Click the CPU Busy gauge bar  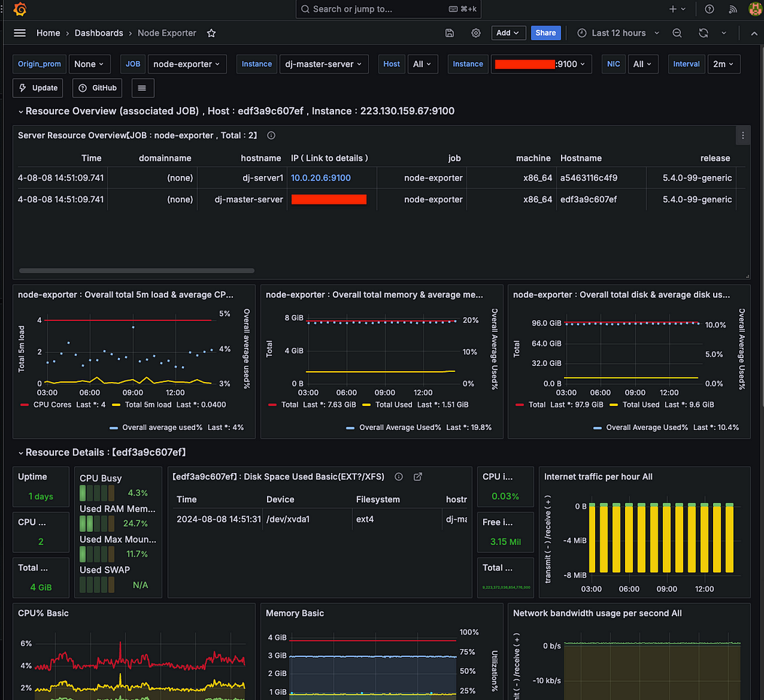click(97, 493)
